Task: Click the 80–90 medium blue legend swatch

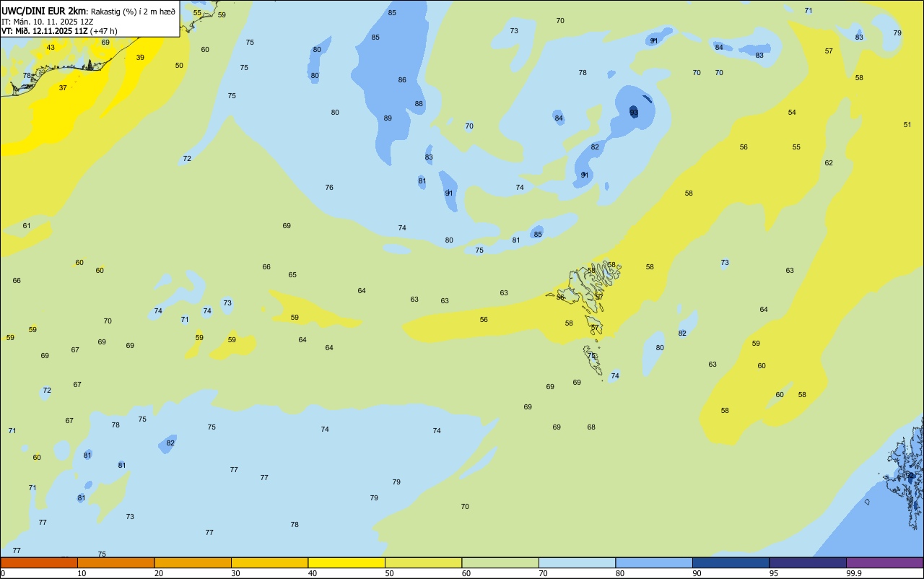Action: tap(654, 562)
